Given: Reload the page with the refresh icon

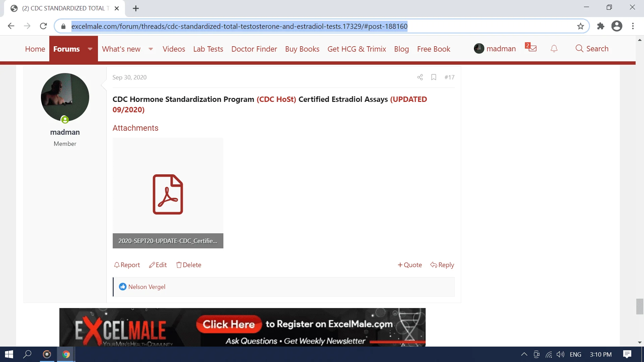Looking at the screenshot, I should click(43, 26).
